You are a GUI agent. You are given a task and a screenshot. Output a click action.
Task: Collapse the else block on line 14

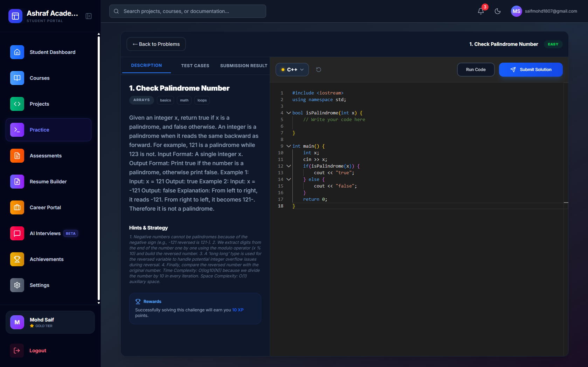pyautogui.click(x=289, y=179)
